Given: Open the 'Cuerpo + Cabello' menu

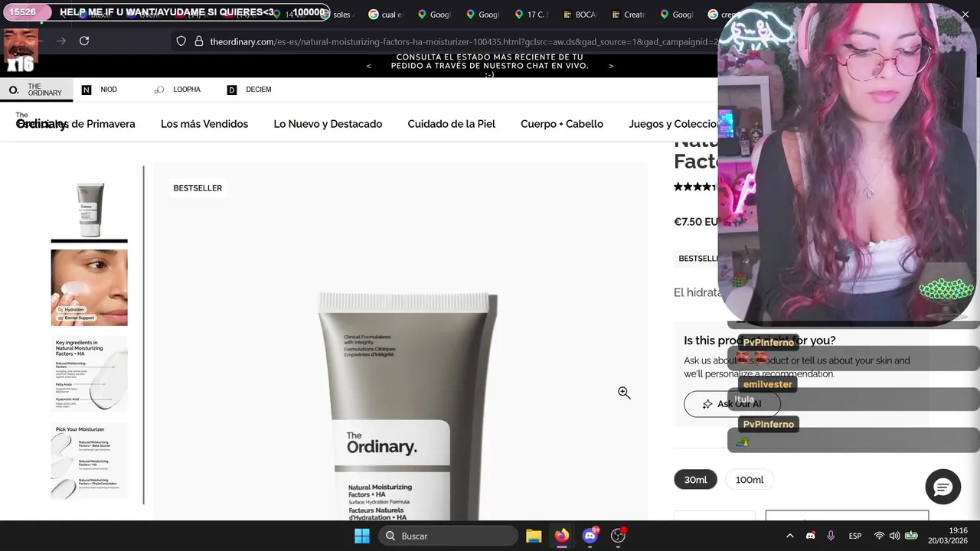Looking at the screenshot, I should (x=562, y=124).
